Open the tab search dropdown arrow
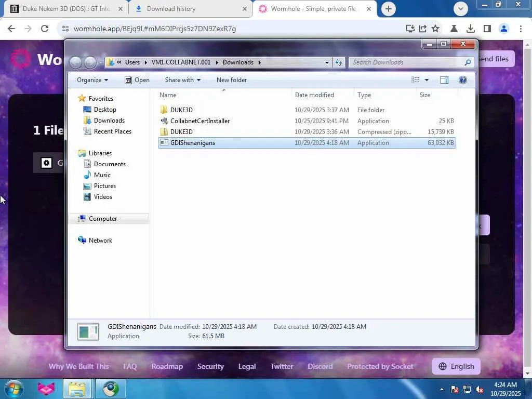The image size is (532, 399). tap(461, 9)
